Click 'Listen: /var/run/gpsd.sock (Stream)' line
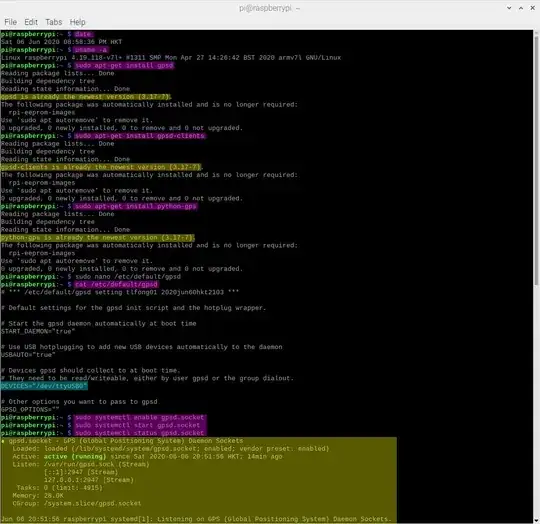Viewport: 540px width, 524px height. click(81, 465)
